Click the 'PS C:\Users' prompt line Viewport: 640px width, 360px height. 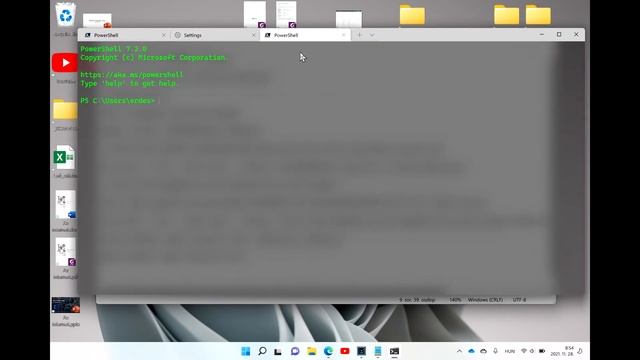coord(118,100)
